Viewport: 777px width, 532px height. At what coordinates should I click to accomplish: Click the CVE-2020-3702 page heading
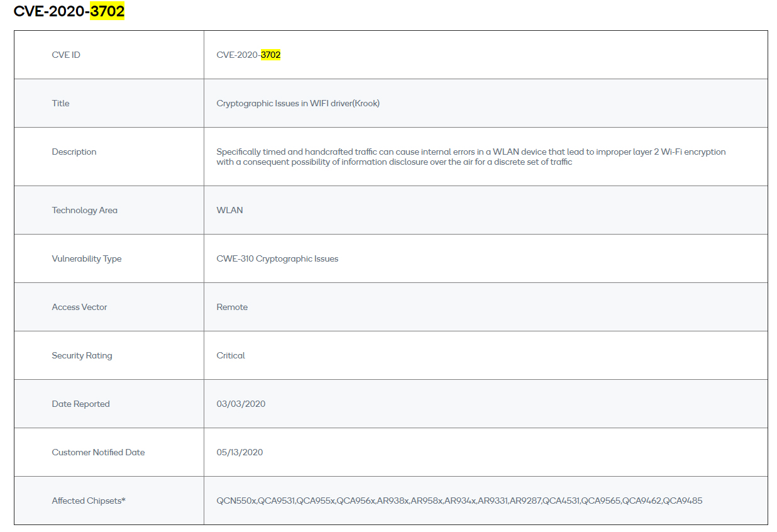pyautogui.click(x=69, y=11)
